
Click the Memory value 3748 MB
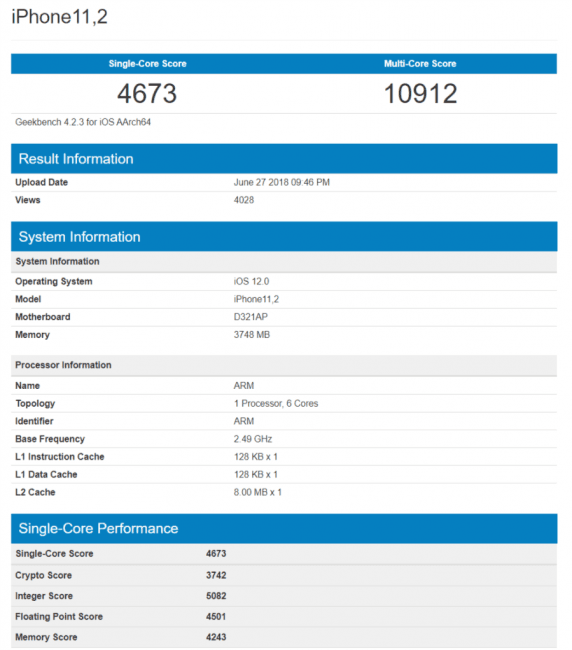click(x=252, y=335)
